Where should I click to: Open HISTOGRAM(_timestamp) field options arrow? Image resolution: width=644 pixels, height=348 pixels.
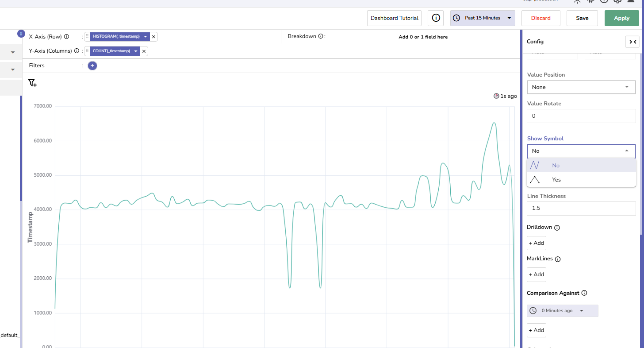[145, 37]
